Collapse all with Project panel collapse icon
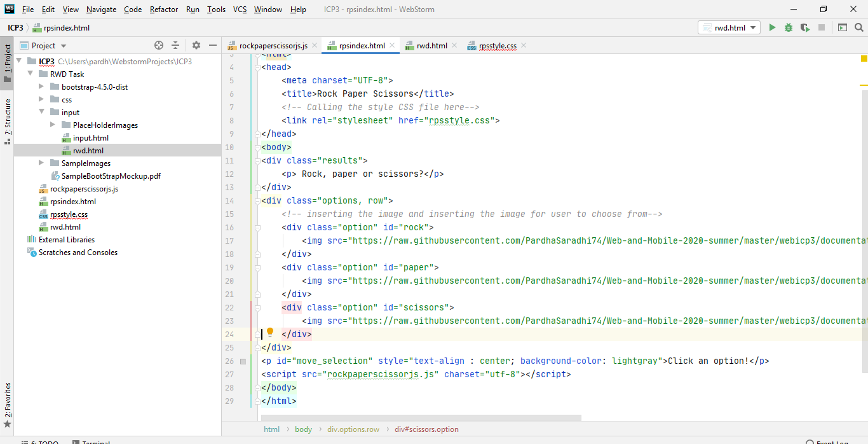868x444 pixels. (x=175, y=45)
